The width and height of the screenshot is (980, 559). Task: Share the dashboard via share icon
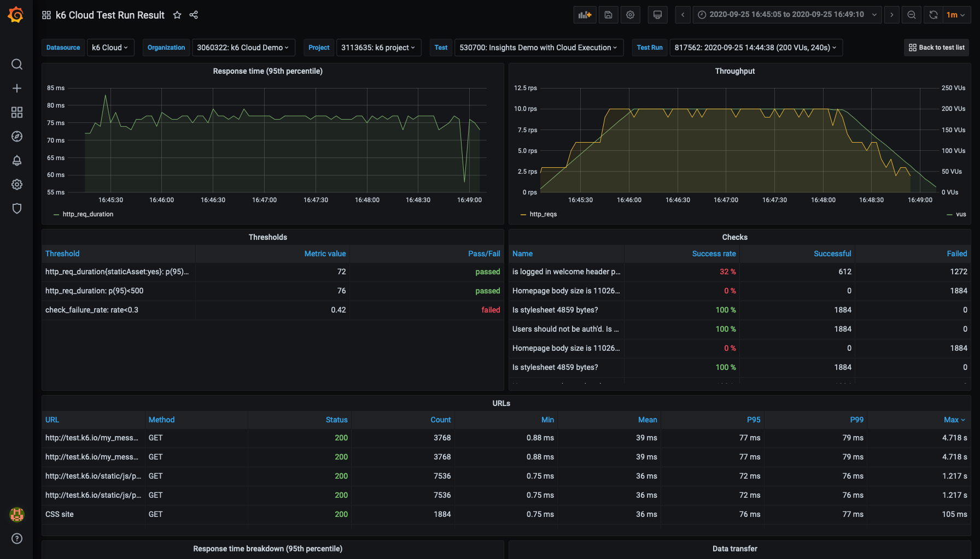click(194, 15)
